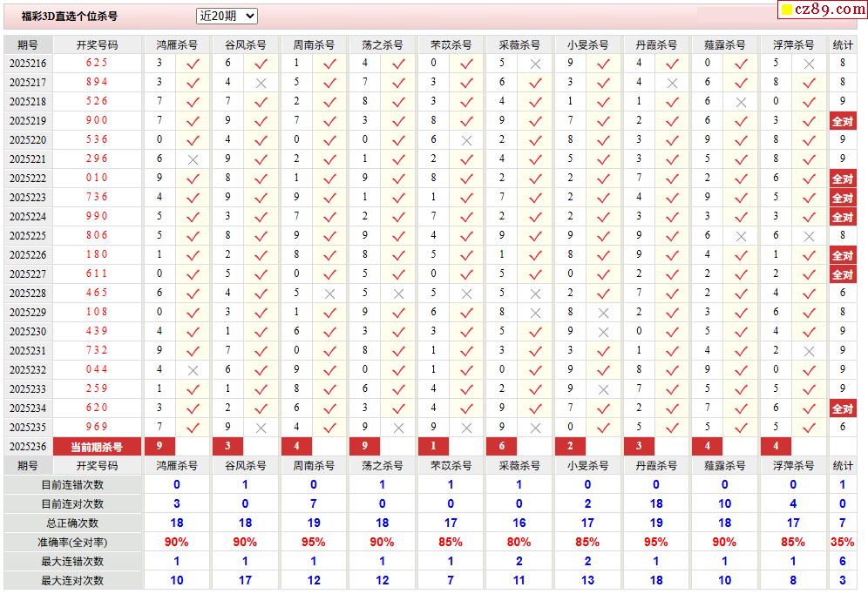Click the 全对 badge in row 2025223

pyautogui.click(x=843, y=198)
